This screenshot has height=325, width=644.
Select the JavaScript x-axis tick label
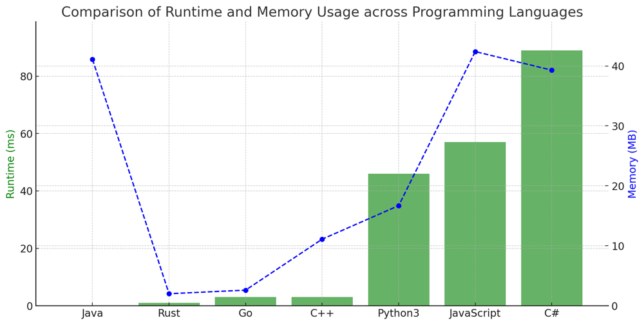475,313
